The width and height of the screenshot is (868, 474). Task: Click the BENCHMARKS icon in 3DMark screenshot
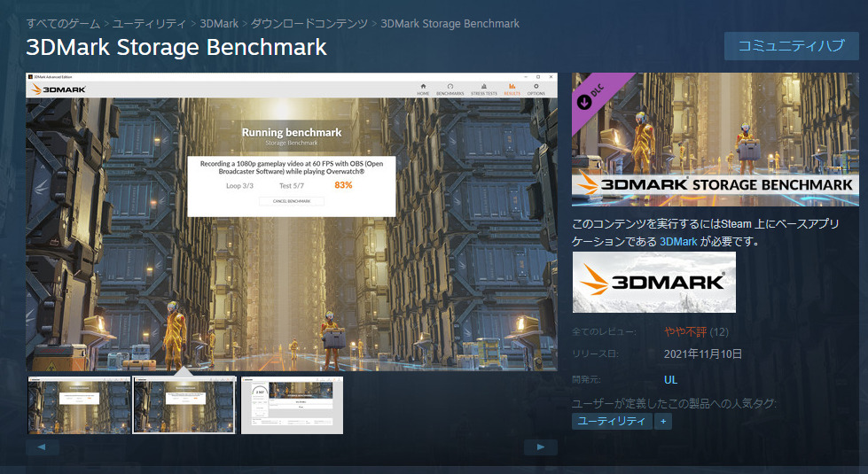click(x=450, y=89)
